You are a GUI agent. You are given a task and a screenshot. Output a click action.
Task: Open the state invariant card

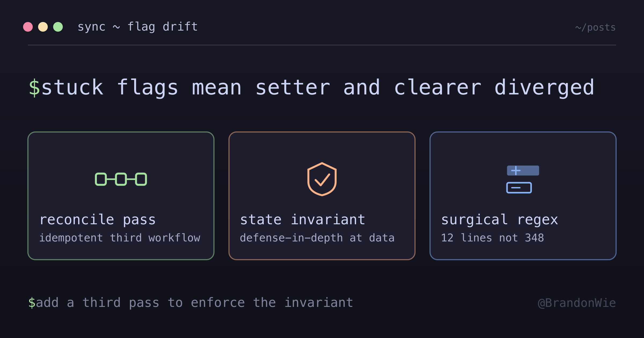tap(322, 196)
